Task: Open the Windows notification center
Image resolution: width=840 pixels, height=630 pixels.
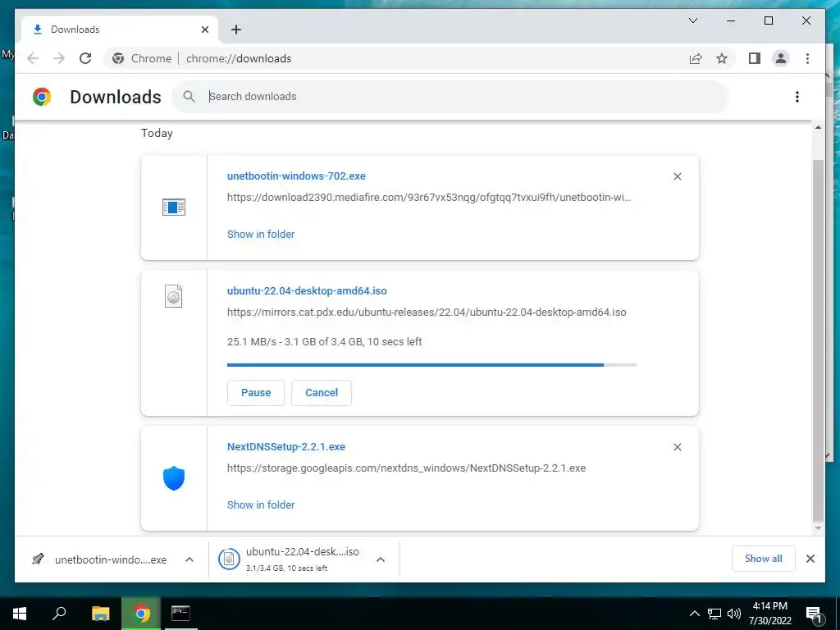Action: tap(814, 614)
